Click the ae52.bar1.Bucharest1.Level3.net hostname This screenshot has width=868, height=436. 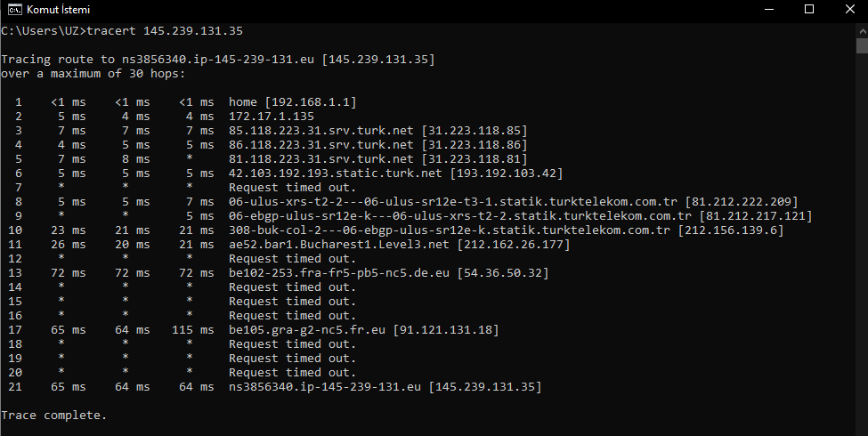click(x=339, y=245)
